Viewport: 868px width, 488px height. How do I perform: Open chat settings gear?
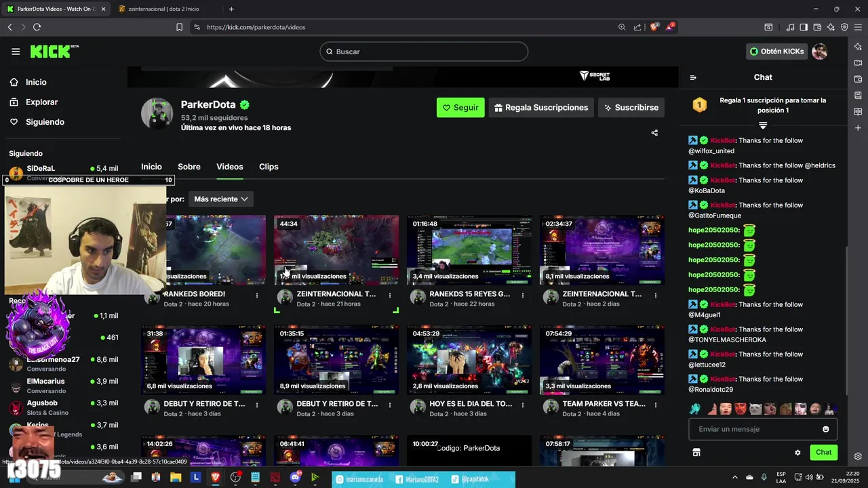click(797, 453)
